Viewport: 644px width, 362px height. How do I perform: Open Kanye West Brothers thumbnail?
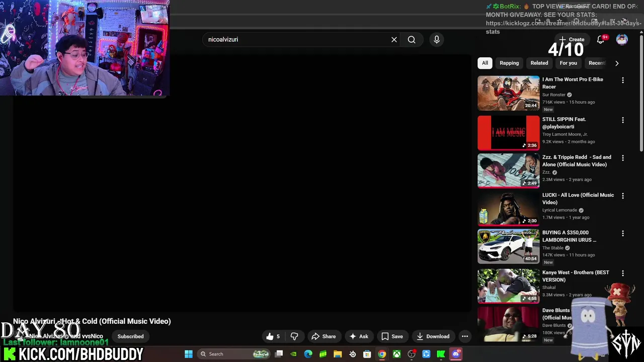[x=508, y=286]
